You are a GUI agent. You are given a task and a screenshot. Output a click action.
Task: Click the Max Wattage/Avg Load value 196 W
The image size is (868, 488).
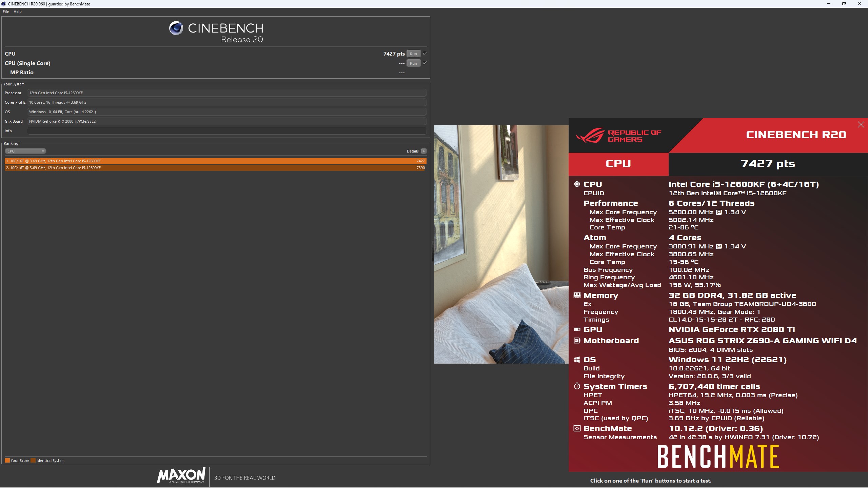(695, 285)
